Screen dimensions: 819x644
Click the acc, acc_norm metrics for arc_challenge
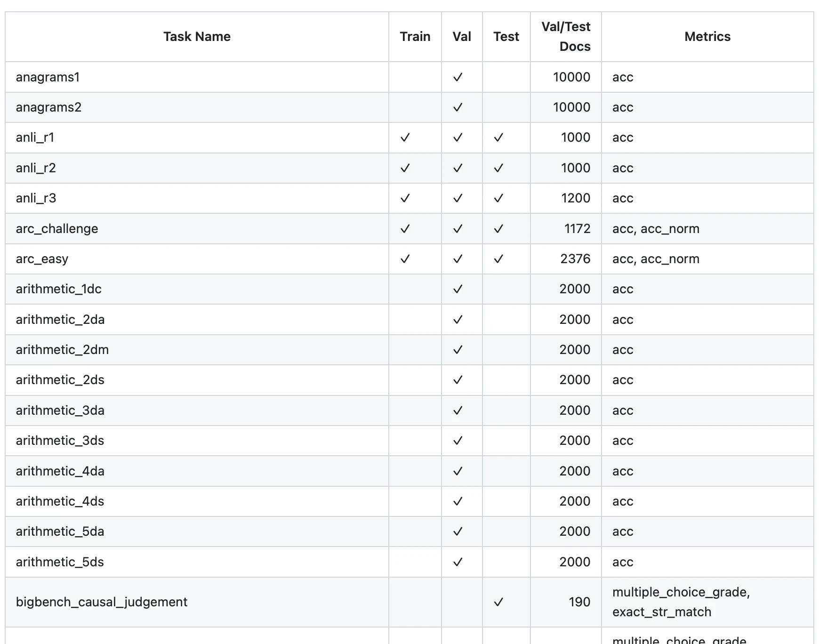pos(656,229)
